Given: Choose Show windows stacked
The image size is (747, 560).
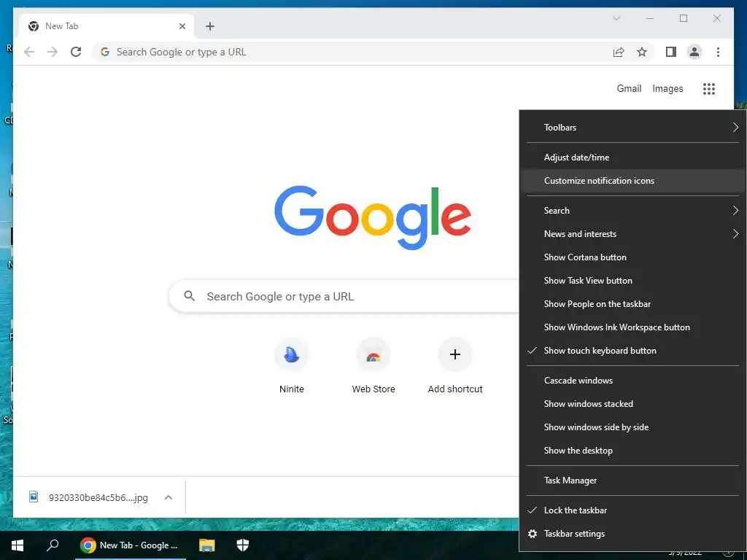Looking at the screenshot, I should click(632, 404).
